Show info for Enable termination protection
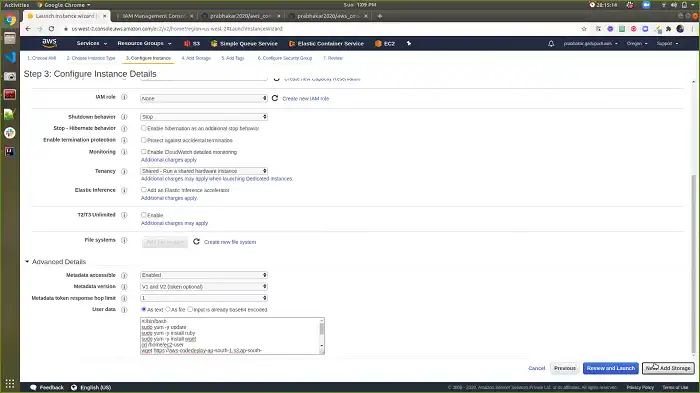Screen dimensions: 700x393 [124, 140]
